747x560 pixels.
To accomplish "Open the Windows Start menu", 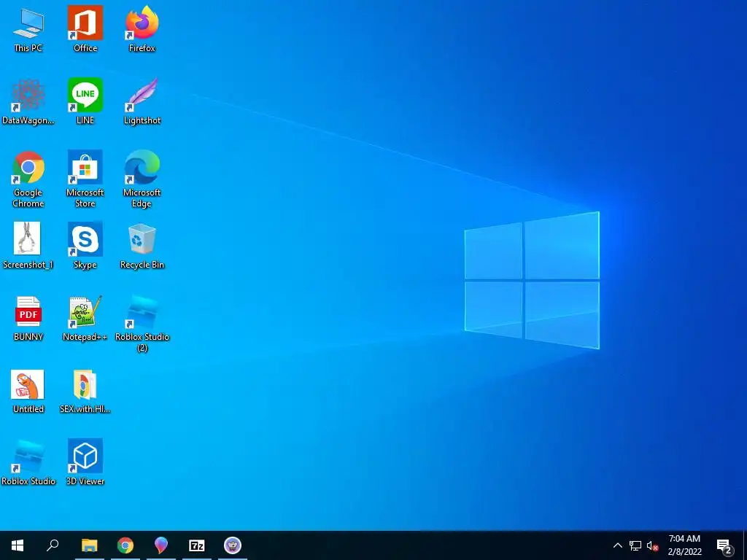I will pyautogui.click(x=18, y=545).
